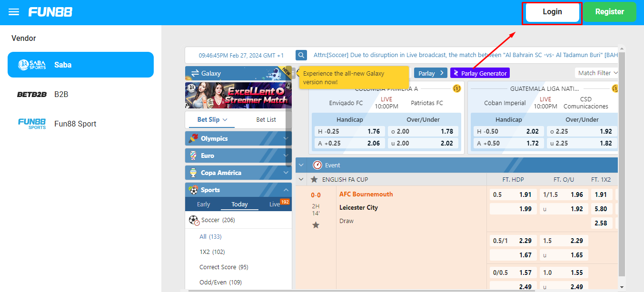Select the Odd/Even (109) market
The width and height of the screenshot is (644, 292).
[220, 282]
